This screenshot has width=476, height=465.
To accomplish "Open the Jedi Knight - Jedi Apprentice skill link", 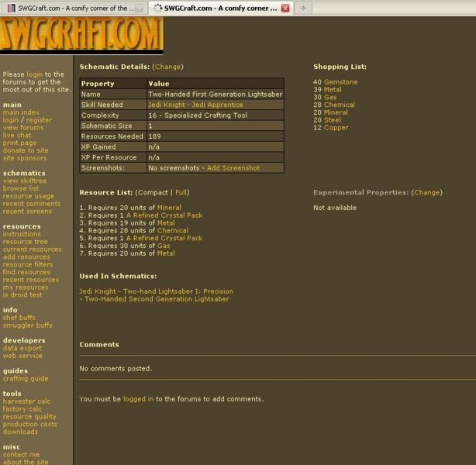I will [x=195, y=105].
